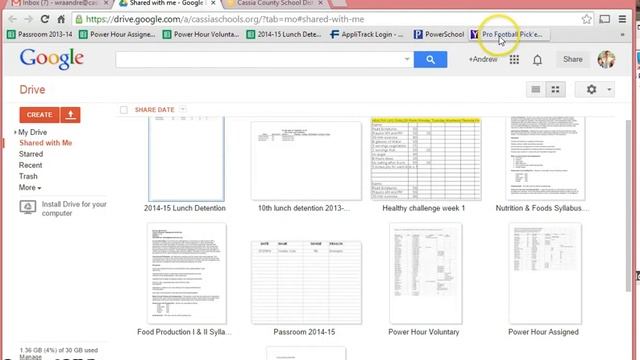The width and height of the screenshot is (640, 360).
Task: Open Nutrition & Foods Syllabus thumbnail
Action: coord(545,159)
